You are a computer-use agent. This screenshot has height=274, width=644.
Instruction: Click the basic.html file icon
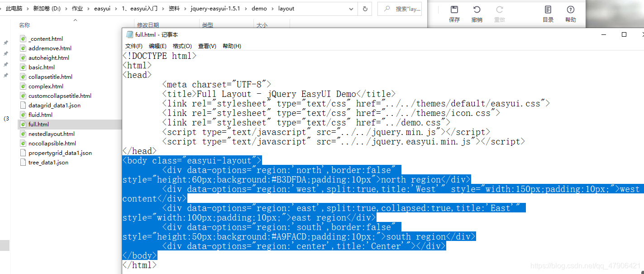(x=23, y=67)
